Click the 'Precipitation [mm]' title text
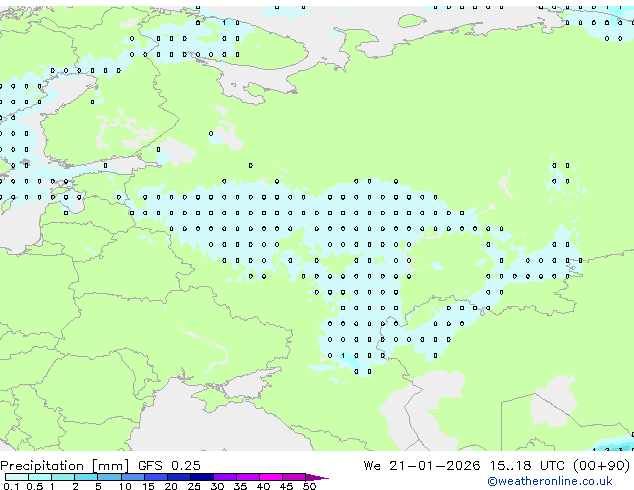 coord(65,466)
